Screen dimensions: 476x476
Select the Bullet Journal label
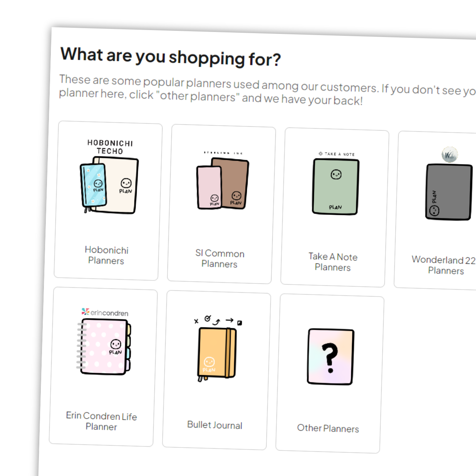pos(215,425)
